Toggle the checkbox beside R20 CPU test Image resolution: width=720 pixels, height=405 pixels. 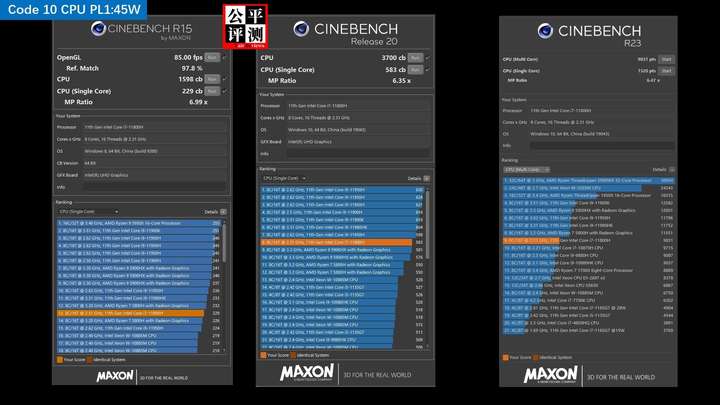[x=428, y=58]
